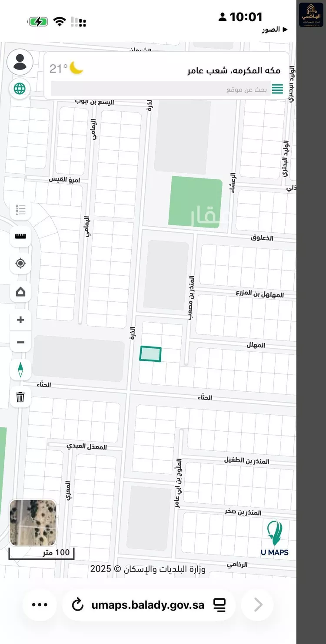The image size is (326, 644).
Task: Tap the المعذل العبدي street label
Action: point(86,446)
